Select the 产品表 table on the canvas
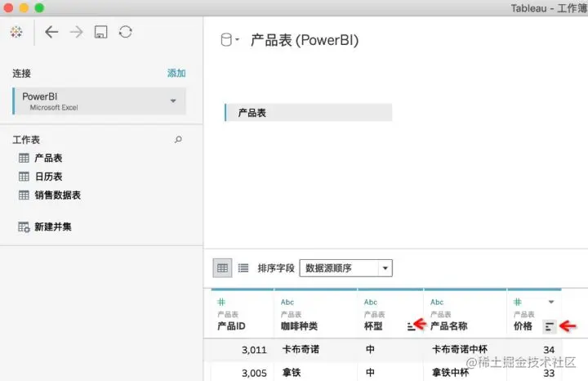588x381 pixels. (308, 113)
